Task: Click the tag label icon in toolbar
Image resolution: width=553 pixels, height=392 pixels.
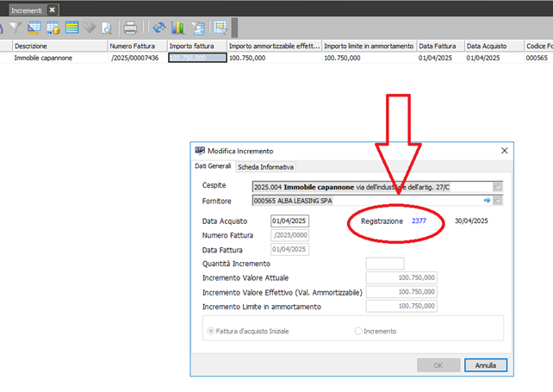Action: (x=90, y=28)
